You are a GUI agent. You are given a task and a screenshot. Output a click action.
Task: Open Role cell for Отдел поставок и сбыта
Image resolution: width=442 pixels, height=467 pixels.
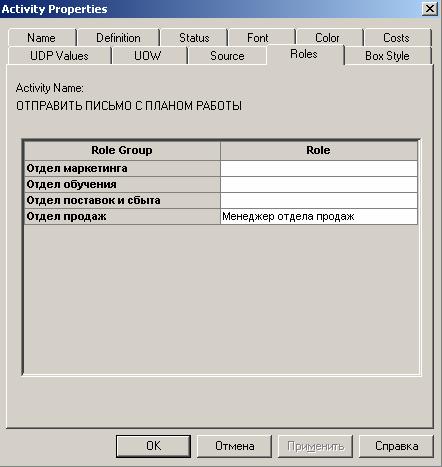coord(319,200)
